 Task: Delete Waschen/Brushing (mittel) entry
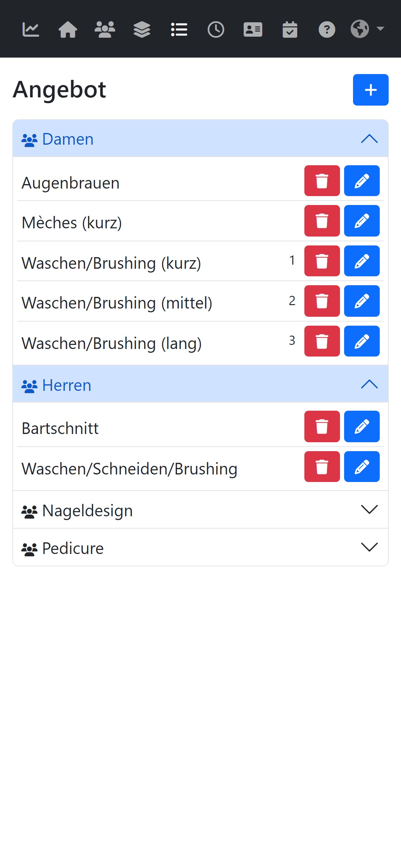(x=322, y=301)
